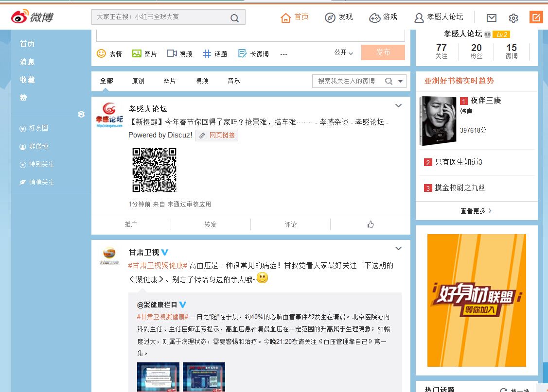Click the 搜索我关注人的微博 search field
Screen dimensions: 548x392
tap(347, 81)
